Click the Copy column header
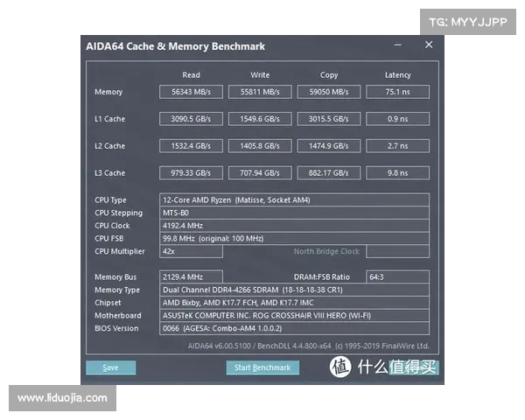 point(329,75)
